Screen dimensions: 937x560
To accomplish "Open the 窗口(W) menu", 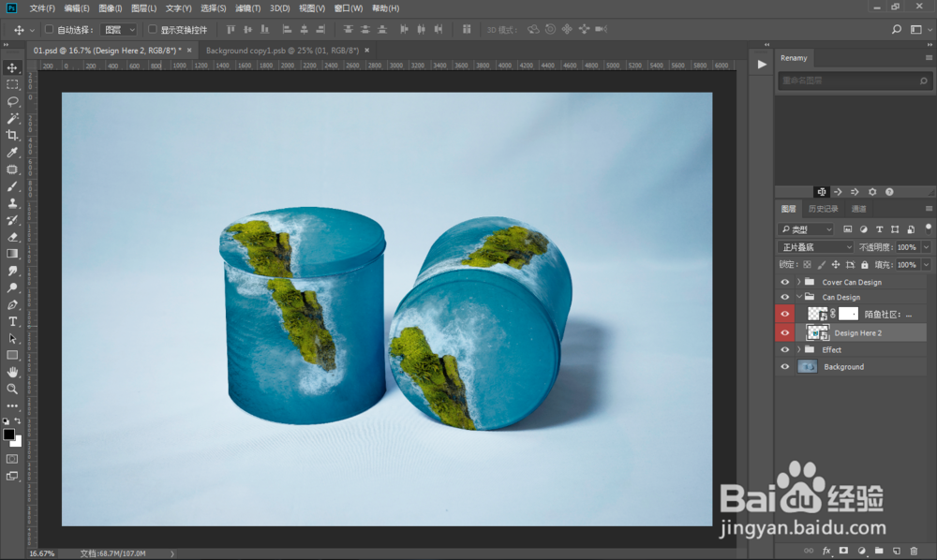I will click(x=349, y=8).
